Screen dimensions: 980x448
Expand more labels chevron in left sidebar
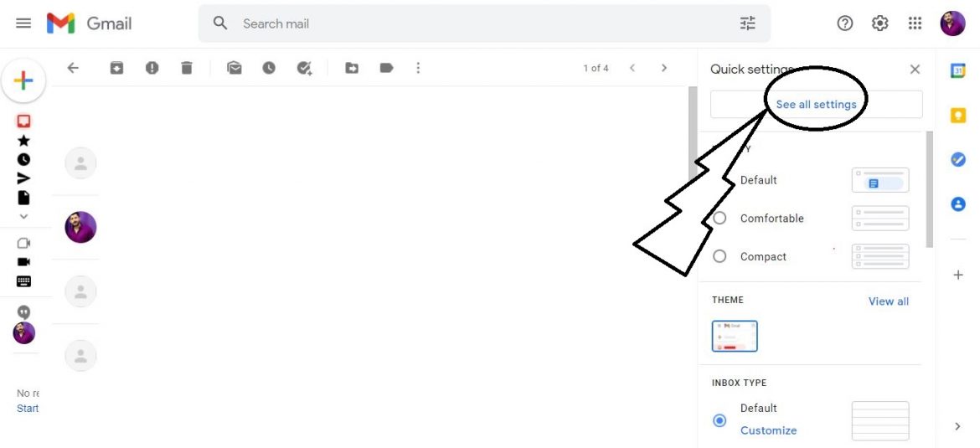click(23, 216)
